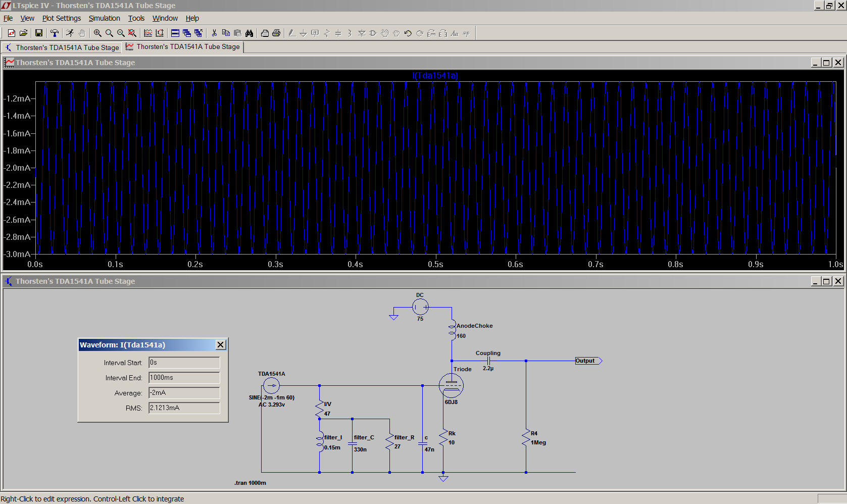Click the Interval Start field showing 0s
Screen dimensions: 847x504
click(184, 363)
